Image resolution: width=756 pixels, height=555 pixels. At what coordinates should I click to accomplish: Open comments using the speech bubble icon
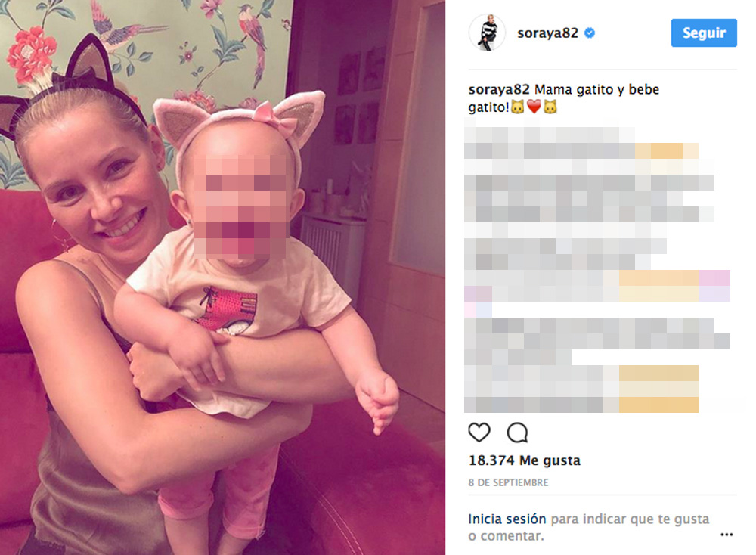[x=517, y=433]
